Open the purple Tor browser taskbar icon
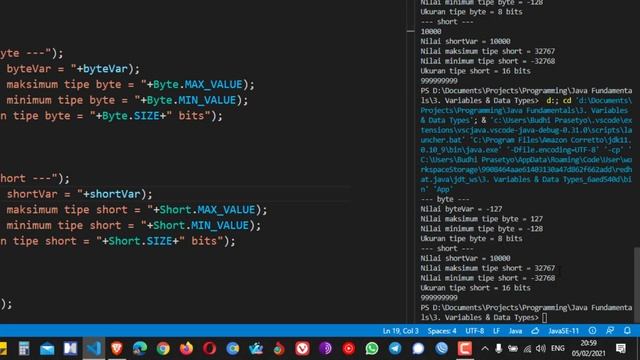 point(325,349)
